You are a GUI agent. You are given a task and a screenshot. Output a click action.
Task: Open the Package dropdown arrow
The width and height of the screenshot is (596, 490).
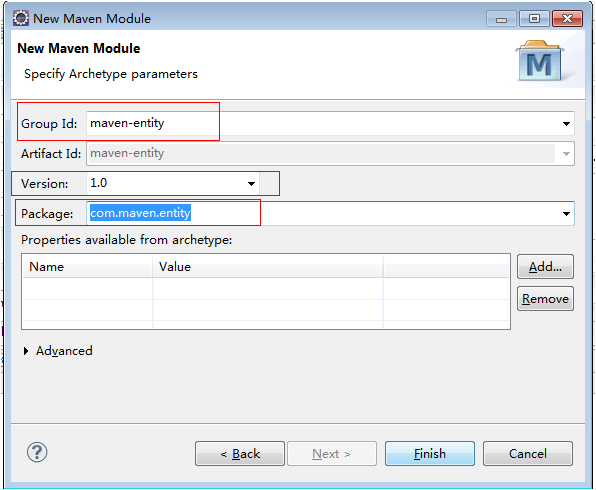[566, 214]
